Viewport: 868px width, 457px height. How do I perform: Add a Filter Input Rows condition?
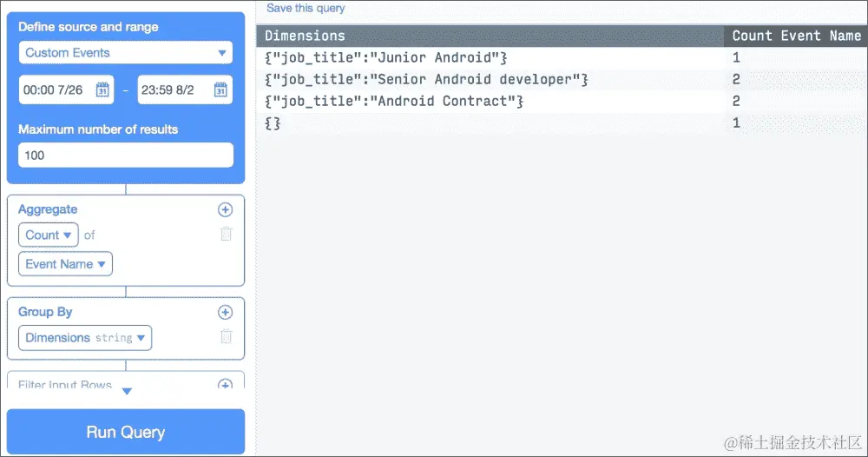pos(225,384)
